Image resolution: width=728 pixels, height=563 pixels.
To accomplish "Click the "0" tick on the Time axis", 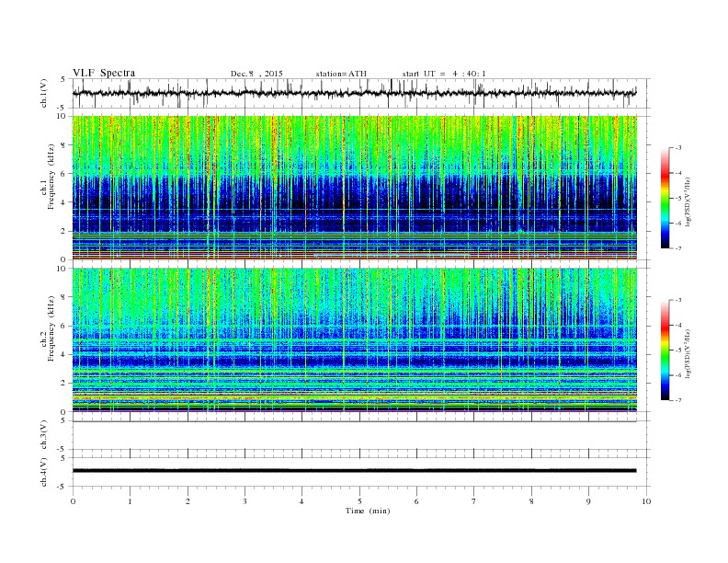I will [73, 501].
